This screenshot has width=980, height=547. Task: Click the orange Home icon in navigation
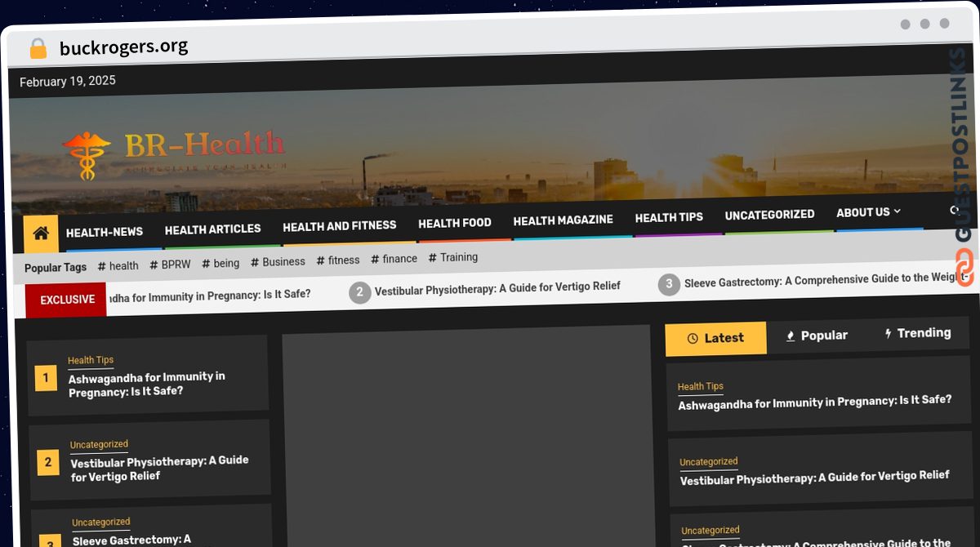(x=41, y=233)
